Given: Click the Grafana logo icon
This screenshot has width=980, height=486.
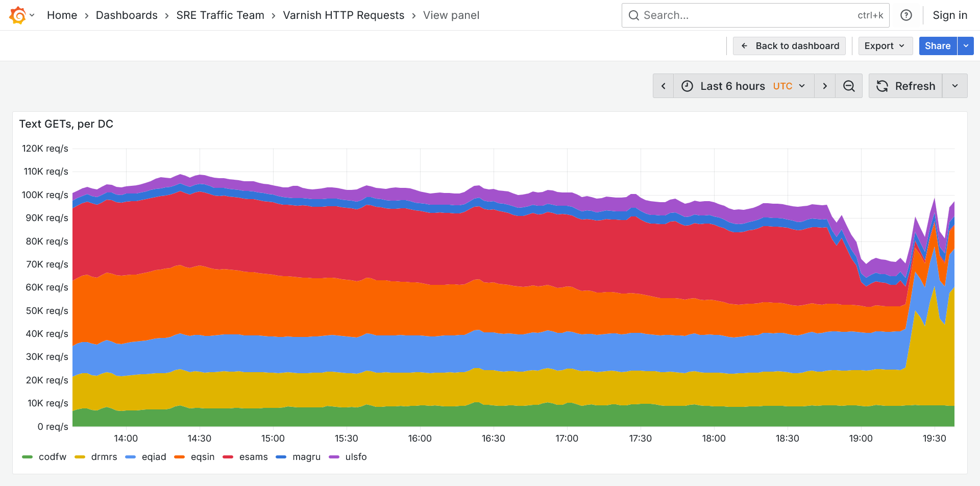Looking at the screenshot, I should coord(18,15).
